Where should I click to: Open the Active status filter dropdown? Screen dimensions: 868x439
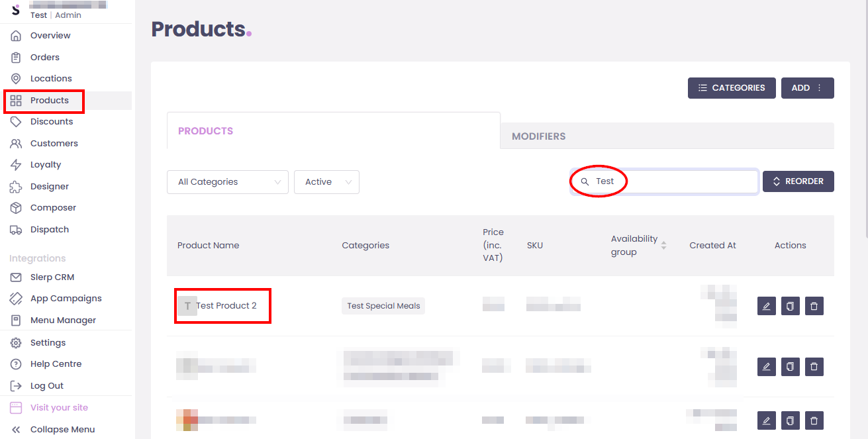(326, 182)
